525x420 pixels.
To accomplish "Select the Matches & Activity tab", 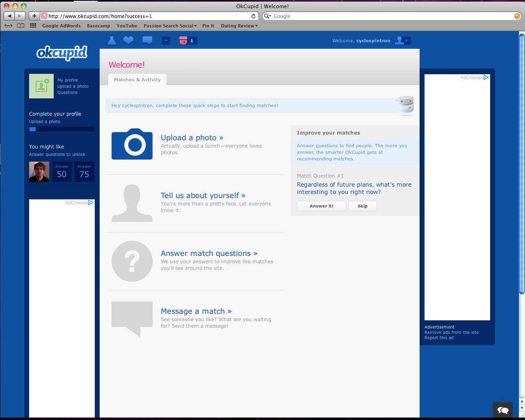I will click(137, 80).
